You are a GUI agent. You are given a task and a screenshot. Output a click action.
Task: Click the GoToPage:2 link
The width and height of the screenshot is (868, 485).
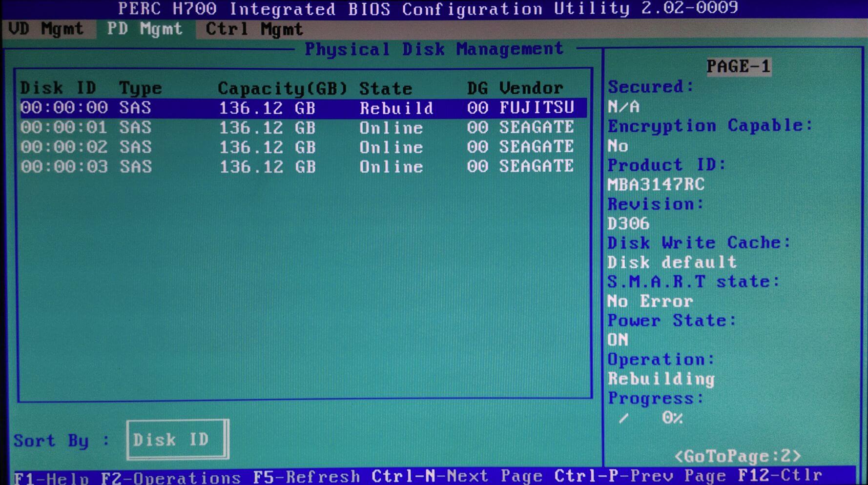[737, 456]
